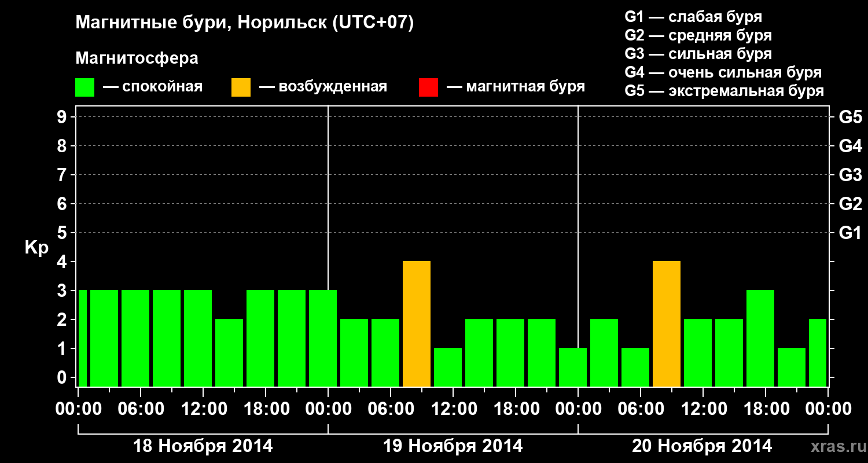
Task: Select the only Kp 3 bar on 20 November
Action: click(x=760, y=338)
